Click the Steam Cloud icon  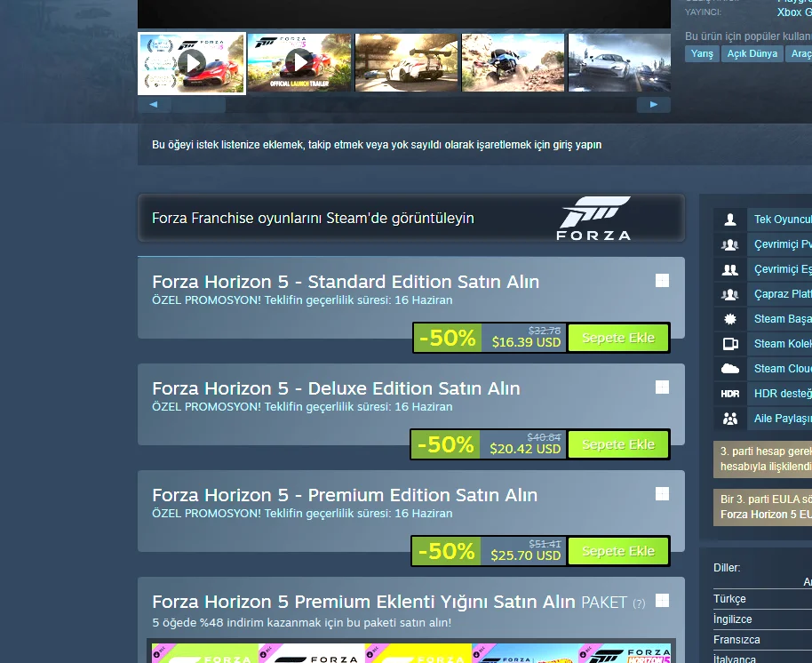pyautogui.click(x=730, y=369)
